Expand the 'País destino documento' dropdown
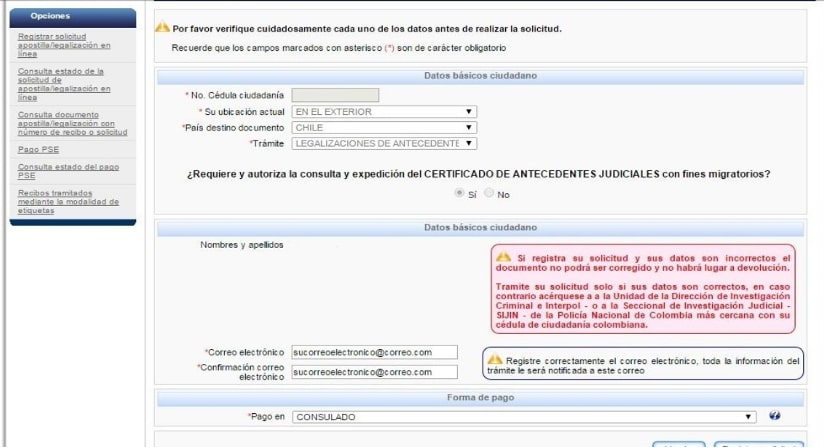The image size is (824, 448). click(x=384, y=127)
